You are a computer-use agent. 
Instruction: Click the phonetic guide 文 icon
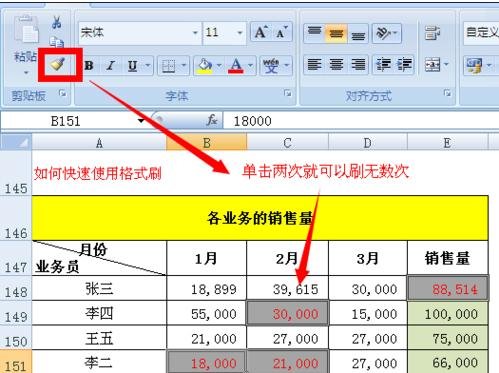point(271,66)
